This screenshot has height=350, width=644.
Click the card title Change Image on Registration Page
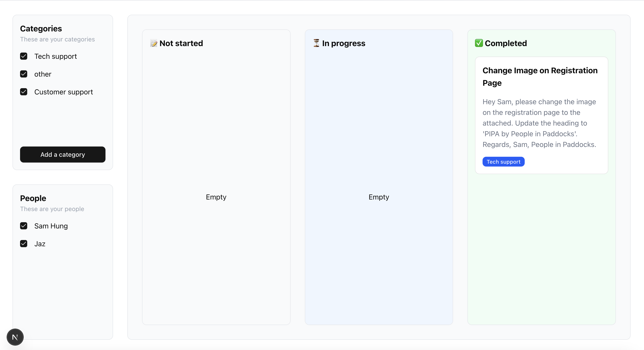pos(540,77)
